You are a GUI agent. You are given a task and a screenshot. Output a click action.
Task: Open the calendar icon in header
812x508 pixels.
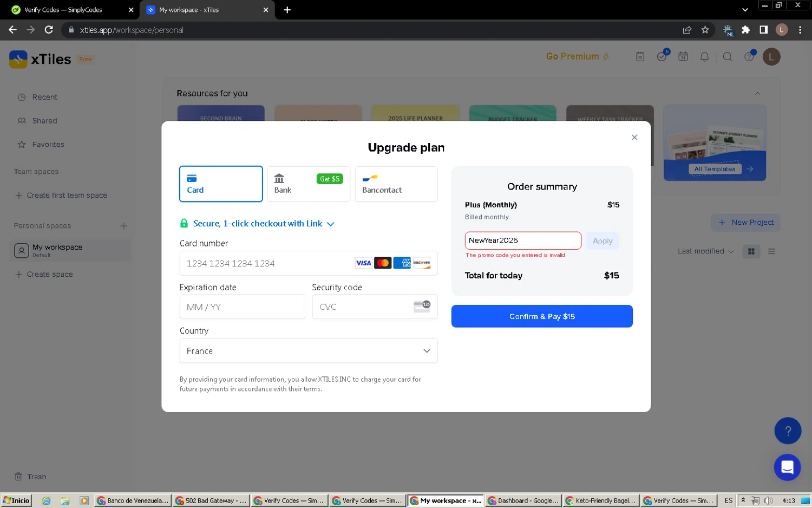point(683,57)
